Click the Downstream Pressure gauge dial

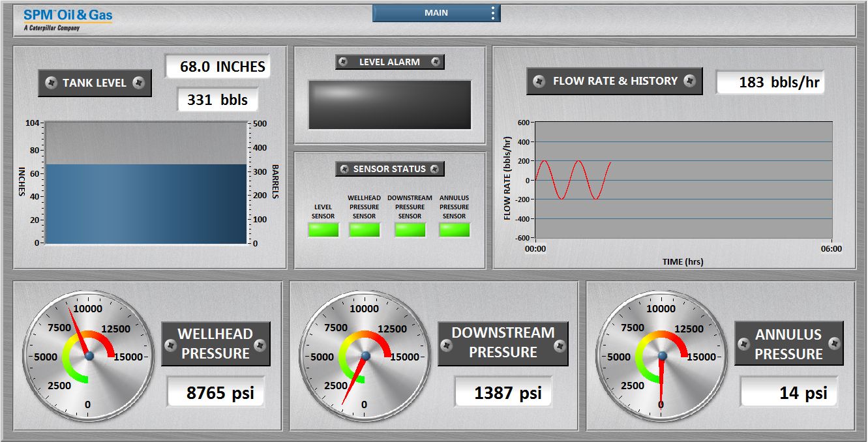365,354
